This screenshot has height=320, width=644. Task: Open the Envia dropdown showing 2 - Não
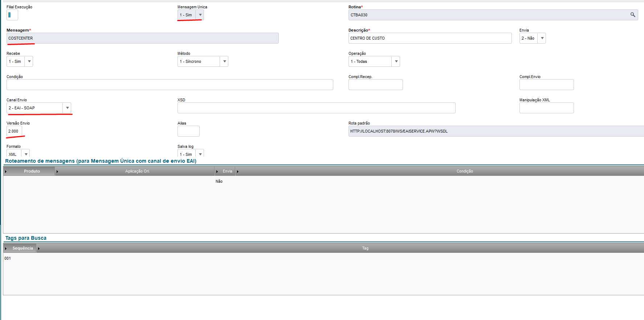tap(542, 38)
